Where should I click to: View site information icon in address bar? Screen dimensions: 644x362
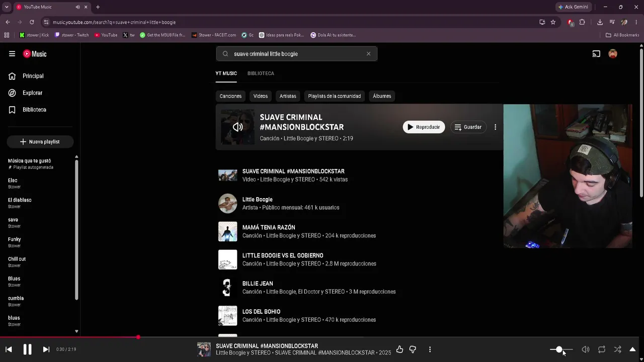coord(46,22)
